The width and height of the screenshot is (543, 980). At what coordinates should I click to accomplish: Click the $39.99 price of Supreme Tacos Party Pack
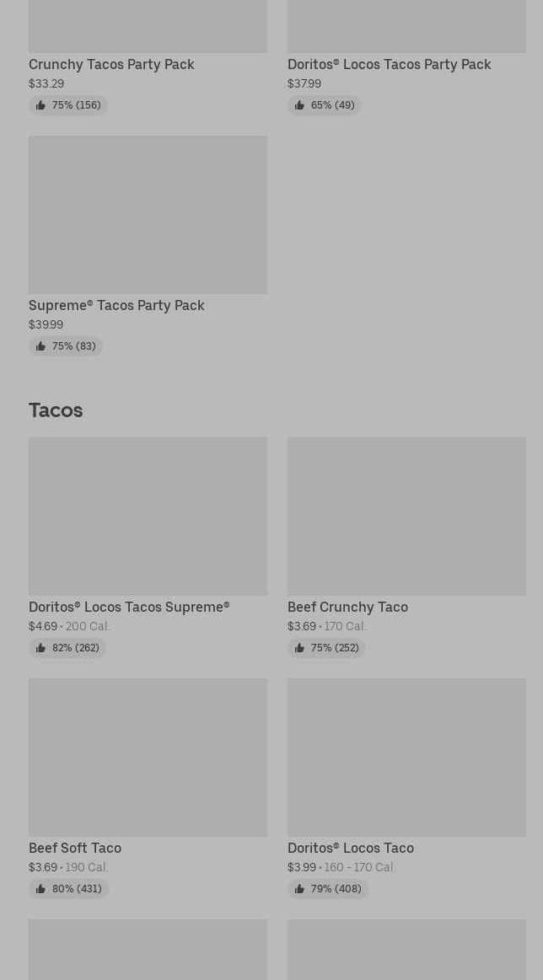coord(46,324)
